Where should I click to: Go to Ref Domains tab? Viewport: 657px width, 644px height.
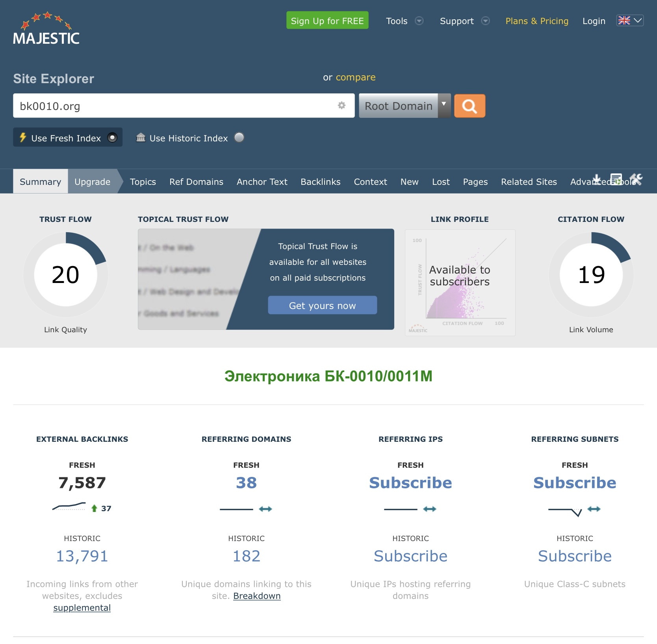(x=196, y=182)
